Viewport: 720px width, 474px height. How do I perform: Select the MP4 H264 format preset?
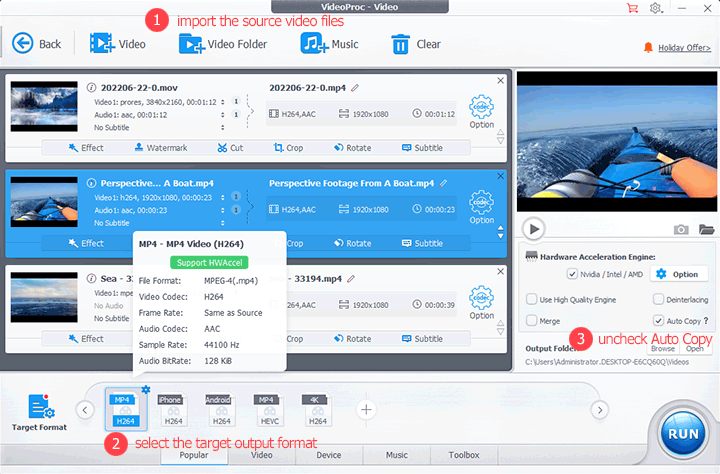[x=126, y=410]
